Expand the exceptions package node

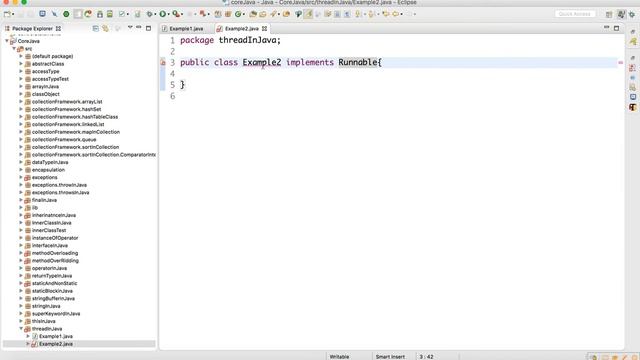(21, 177)
